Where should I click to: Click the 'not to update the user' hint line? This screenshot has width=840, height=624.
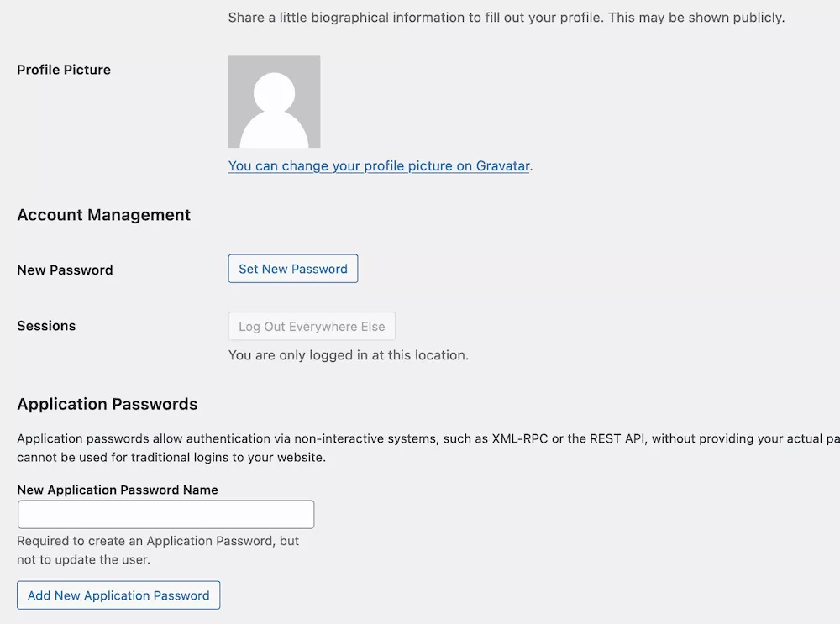pos(83,559)
